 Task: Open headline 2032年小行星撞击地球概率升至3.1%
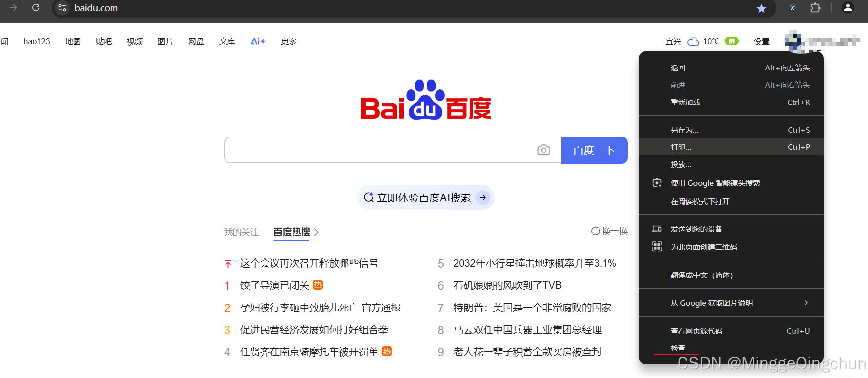[535, 263]
